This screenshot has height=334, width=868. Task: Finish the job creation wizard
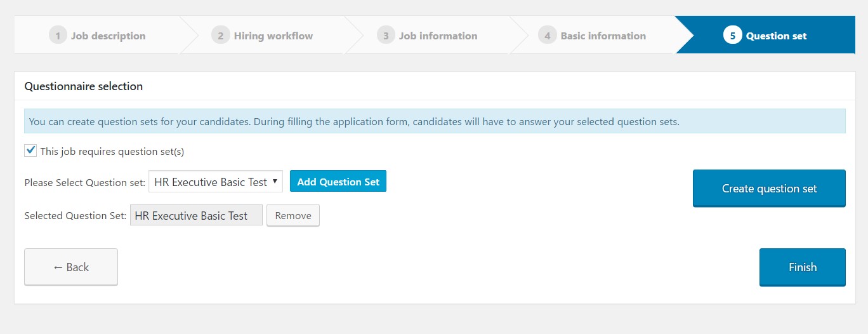pos(802,267)
